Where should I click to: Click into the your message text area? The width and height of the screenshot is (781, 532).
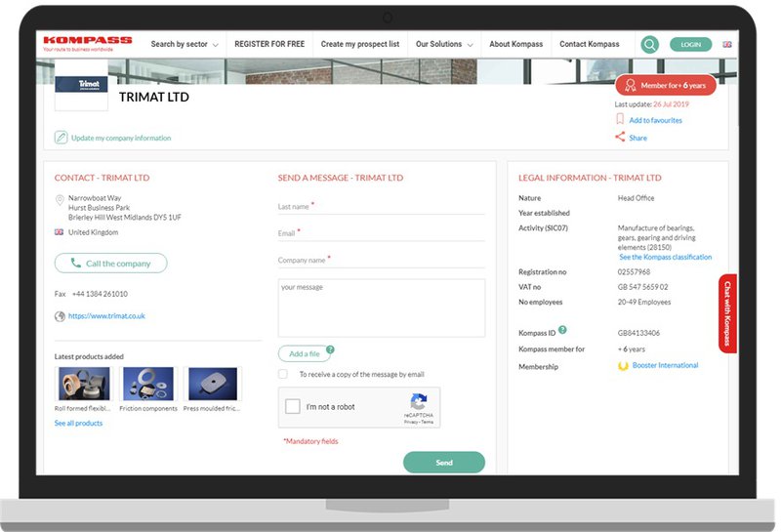pos(381,308)
